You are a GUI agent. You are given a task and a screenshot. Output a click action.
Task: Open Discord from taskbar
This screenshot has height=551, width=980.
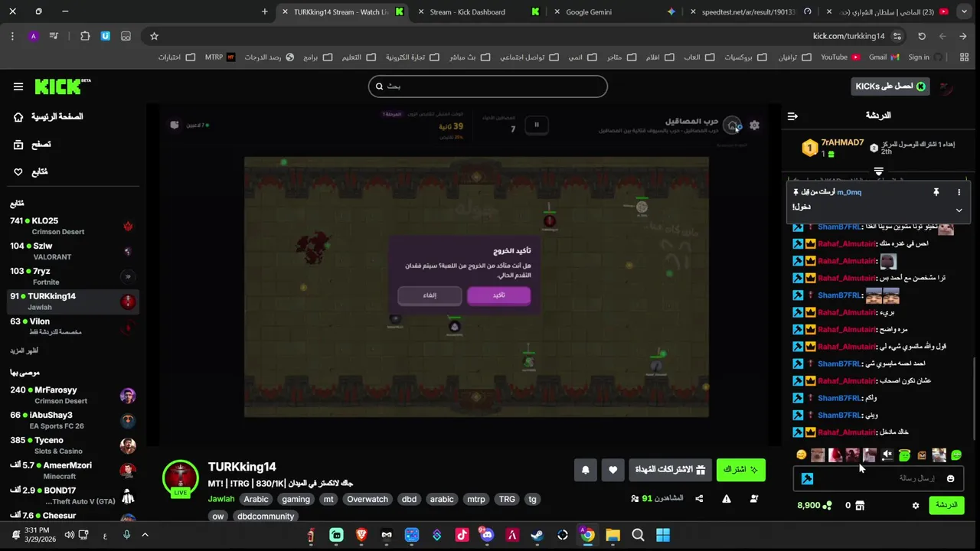coord(487,536)
